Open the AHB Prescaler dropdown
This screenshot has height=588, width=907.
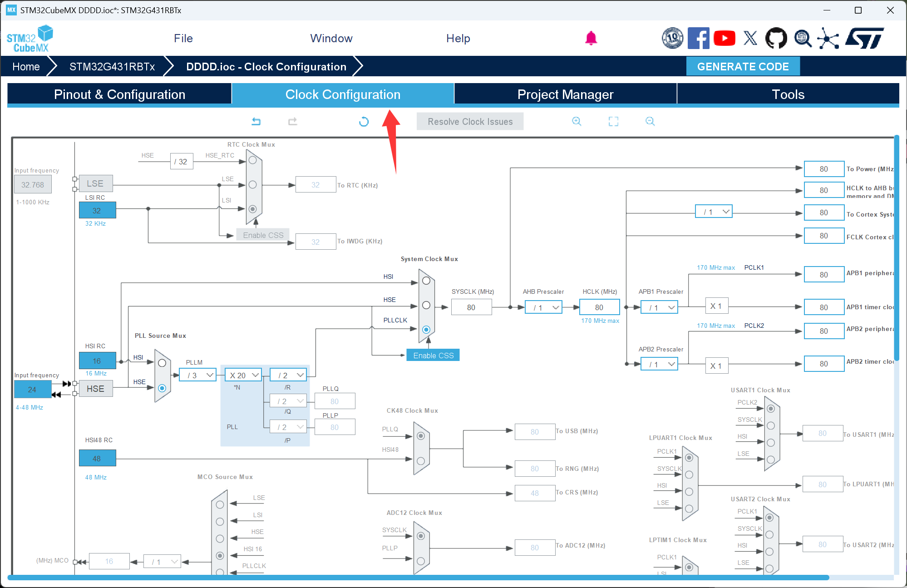pyautogui.click(x=543, y=307)
